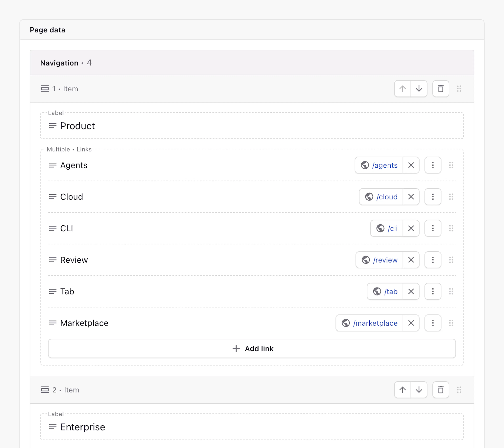This screenshot has width=504, height=448.
Task: Remove the /review link with X
Action: click(x=411, y=260)
